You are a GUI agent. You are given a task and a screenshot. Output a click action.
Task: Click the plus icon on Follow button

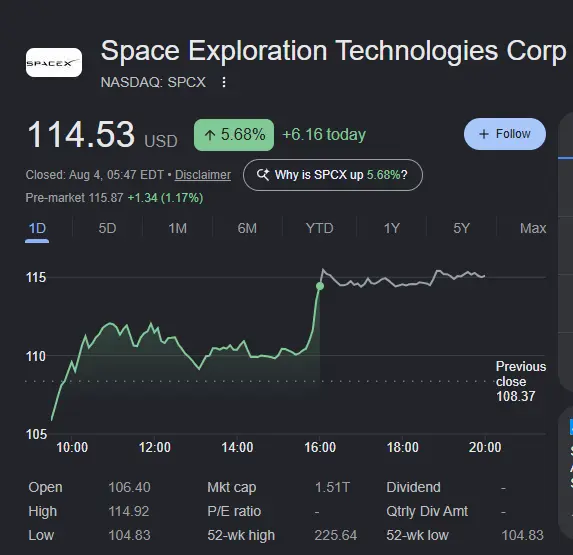(483, 134)
